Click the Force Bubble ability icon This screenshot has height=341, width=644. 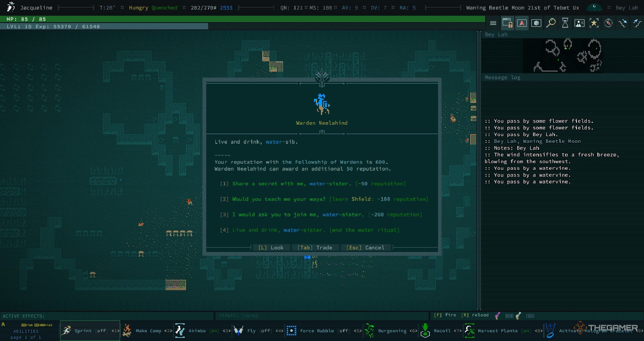291,332
